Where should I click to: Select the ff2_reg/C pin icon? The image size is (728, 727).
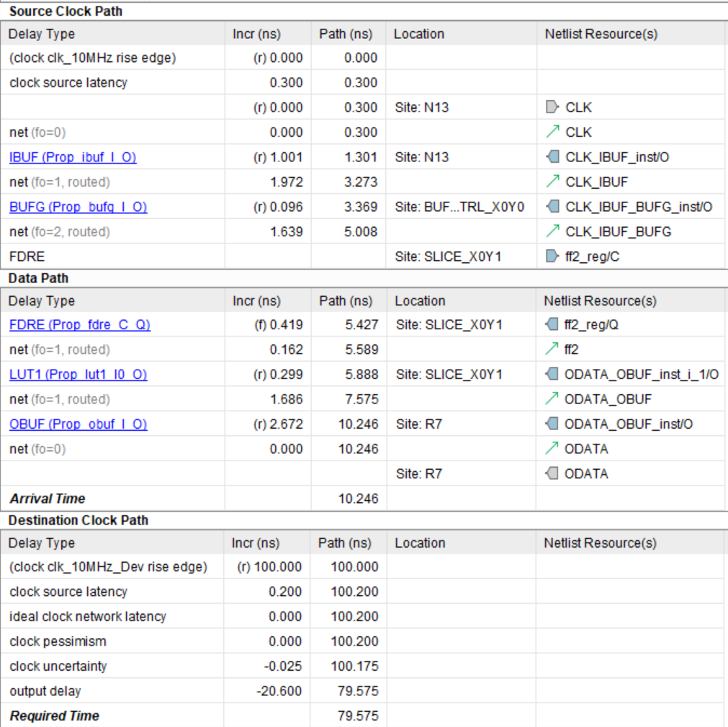tap(552, 257)
